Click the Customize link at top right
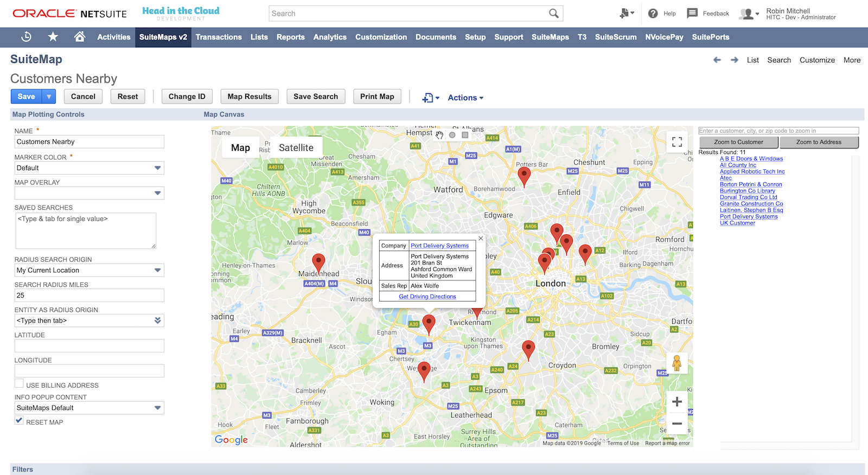This screenshot has width=868, height=475. tap(817, 60)
